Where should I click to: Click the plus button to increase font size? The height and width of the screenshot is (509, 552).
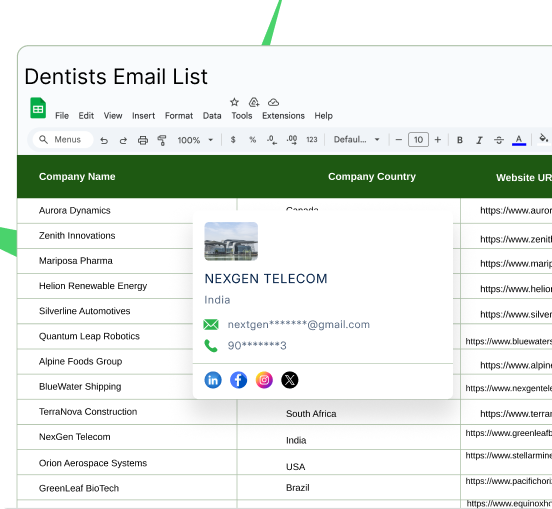pos(438,140)
